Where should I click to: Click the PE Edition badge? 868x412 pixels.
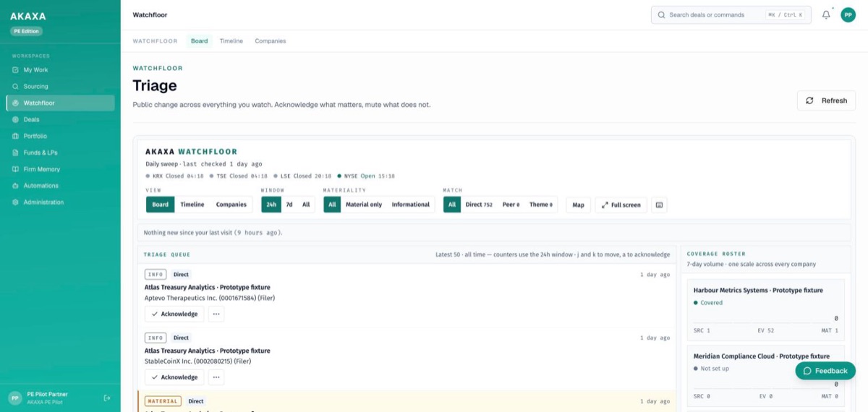[x=27, y=31]
